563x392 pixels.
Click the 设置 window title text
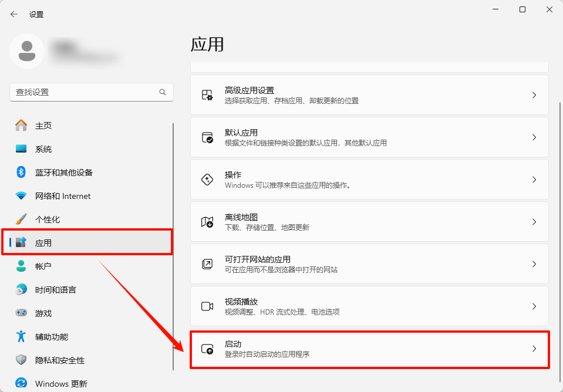[36, 15]
